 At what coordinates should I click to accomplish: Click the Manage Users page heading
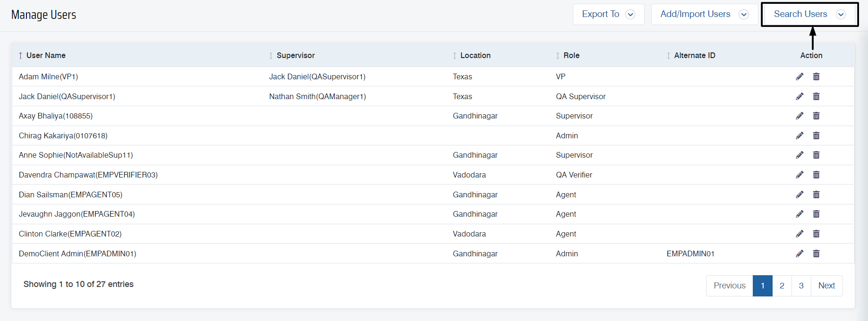point(43,15)
